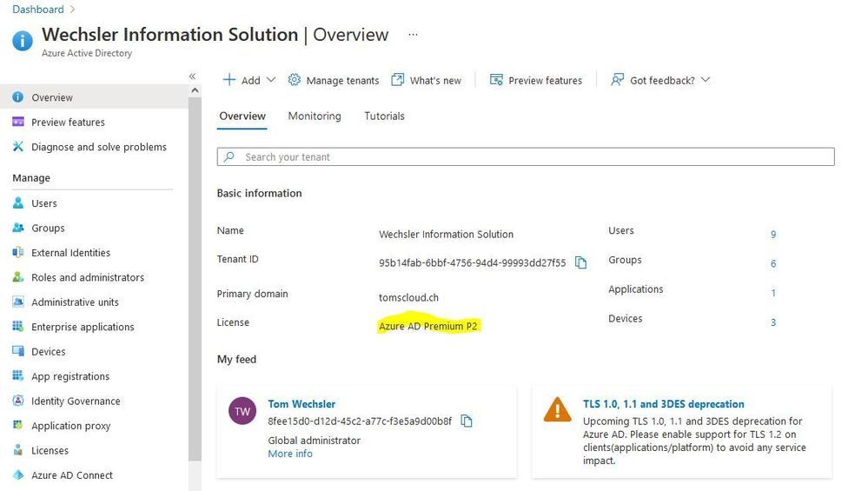Click the Tom Wechsler name link

[301, 404]
